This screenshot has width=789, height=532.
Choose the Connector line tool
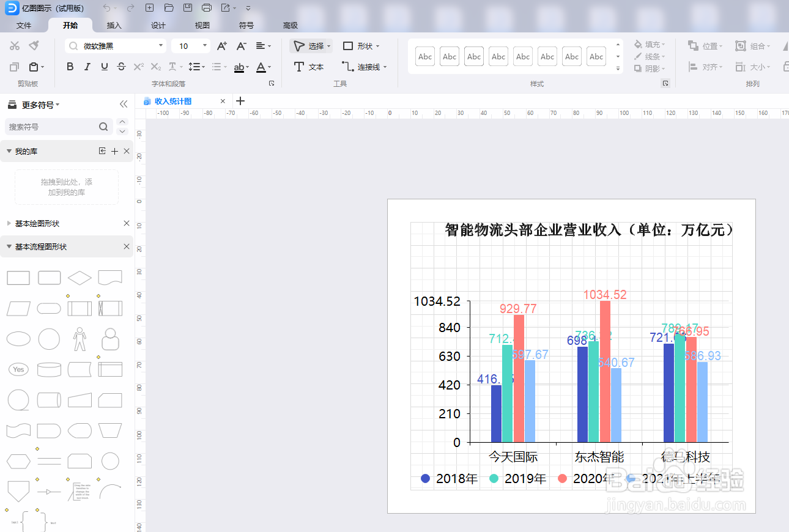[365, 67]
